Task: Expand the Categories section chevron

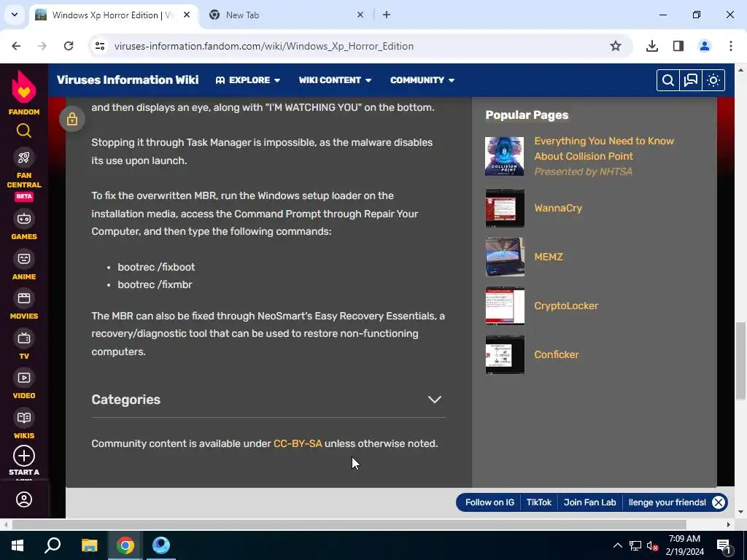Action: [x=435, y=400]
